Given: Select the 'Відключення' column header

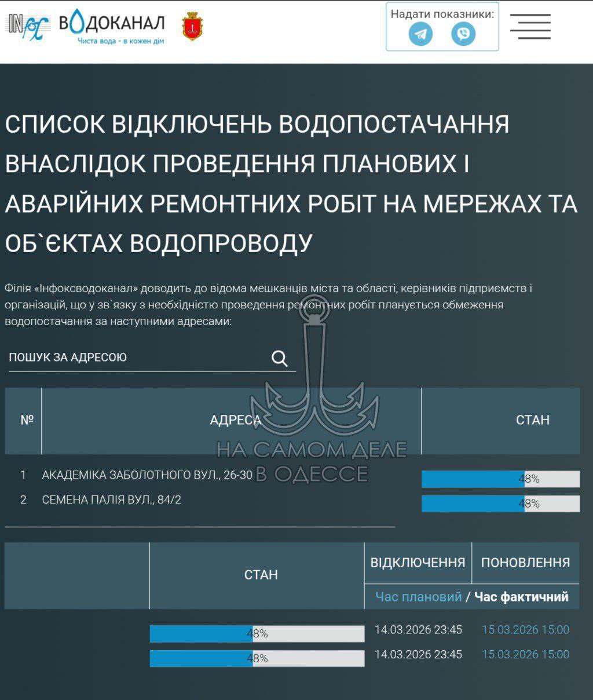Looking at the screenshot, I should coord(418,563).
